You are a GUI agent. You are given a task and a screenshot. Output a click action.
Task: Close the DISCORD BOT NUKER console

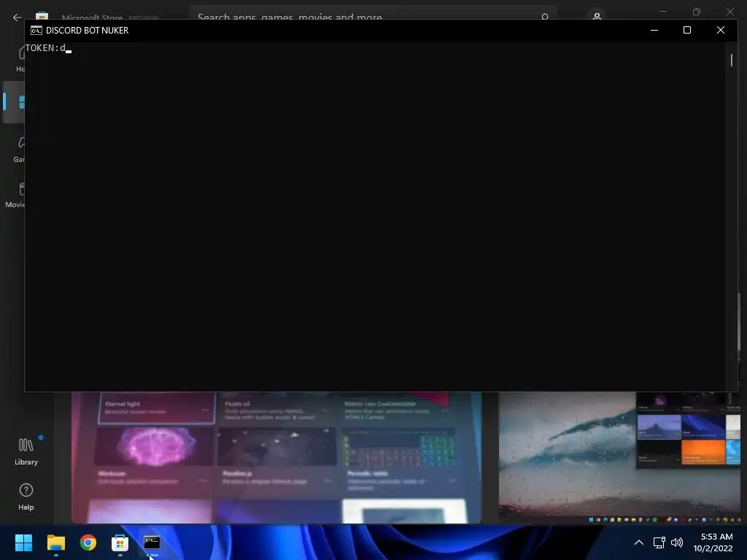(721, 30)
